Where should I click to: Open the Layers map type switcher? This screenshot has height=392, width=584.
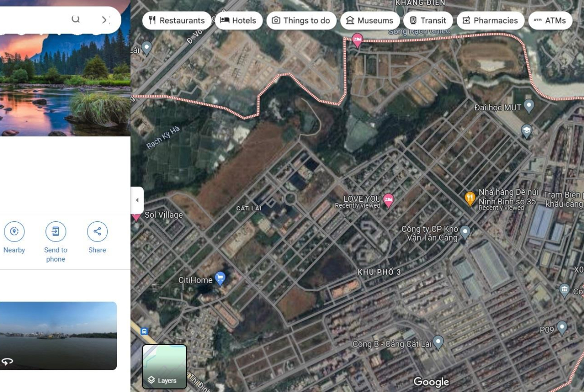click(x=165, y=367)
